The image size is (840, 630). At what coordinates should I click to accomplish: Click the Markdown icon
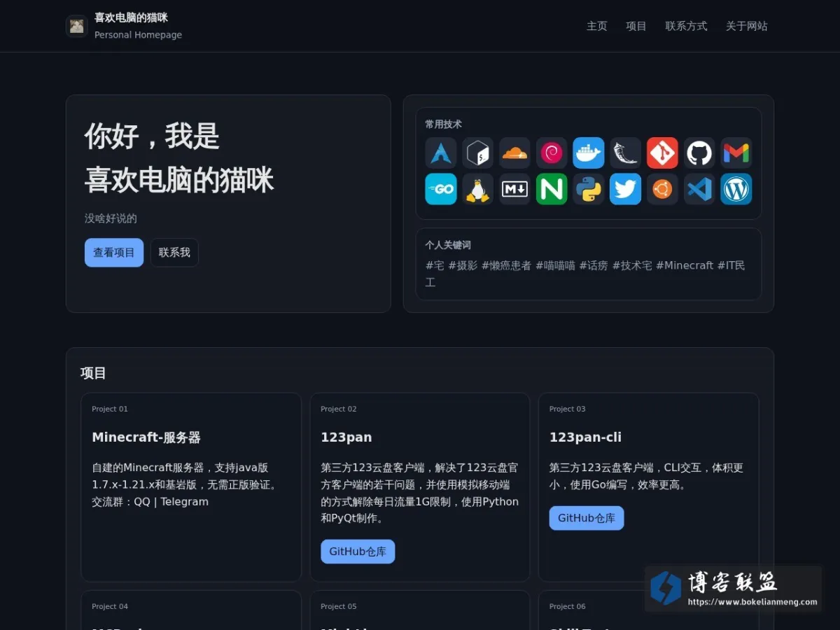pyautogui.click(x=514, y=189)
